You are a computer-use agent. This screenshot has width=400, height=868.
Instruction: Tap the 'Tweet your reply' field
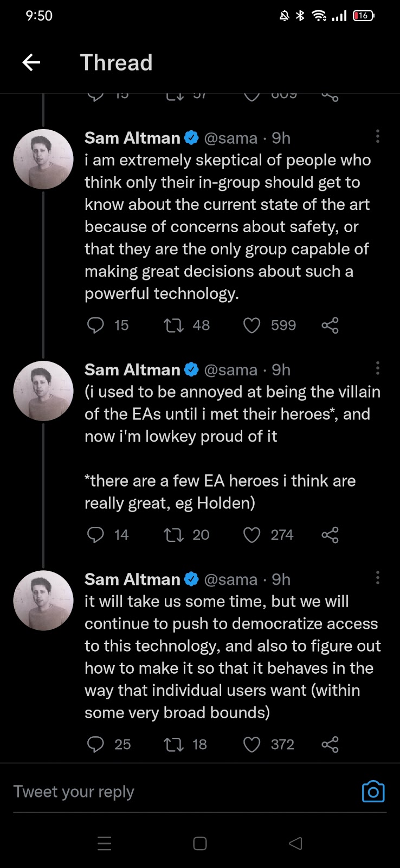pos(163,792)
